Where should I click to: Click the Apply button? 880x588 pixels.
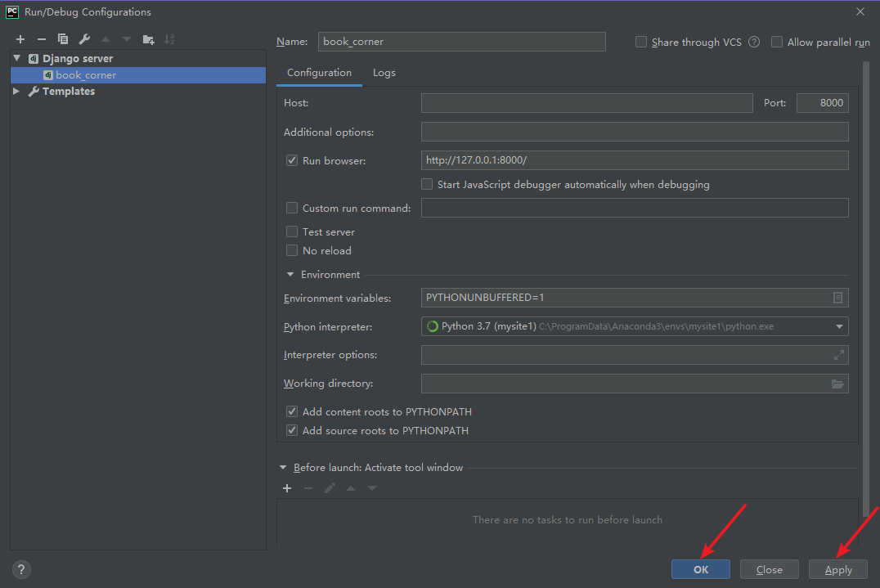[837, 569]
